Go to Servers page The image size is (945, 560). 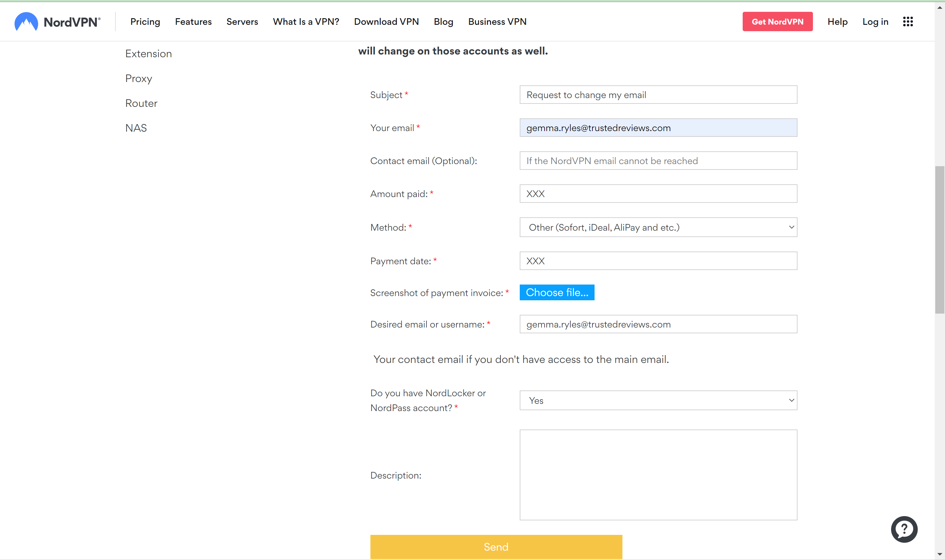tap(242, 21)
